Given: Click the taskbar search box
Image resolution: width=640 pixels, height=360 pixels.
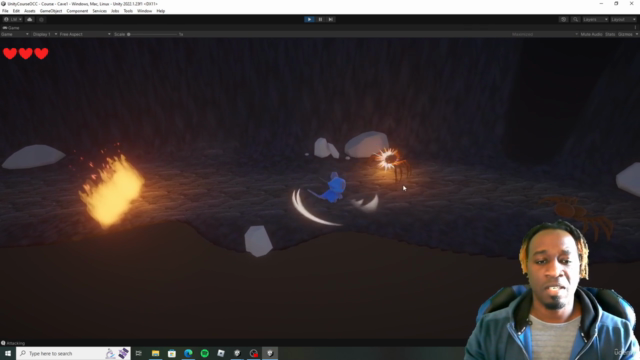Looking at the screenshot, I should pos(73,353).
